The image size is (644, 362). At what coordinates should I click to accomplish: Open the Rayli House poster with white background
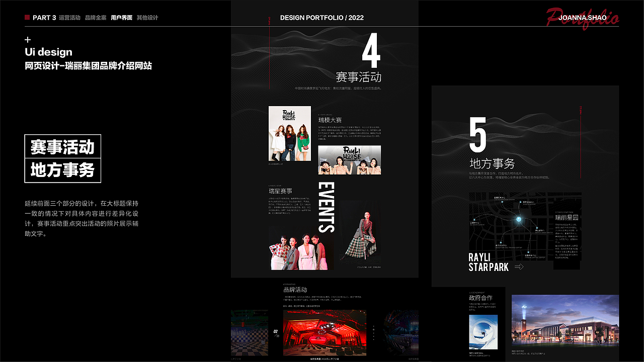[x=289, y=133]
